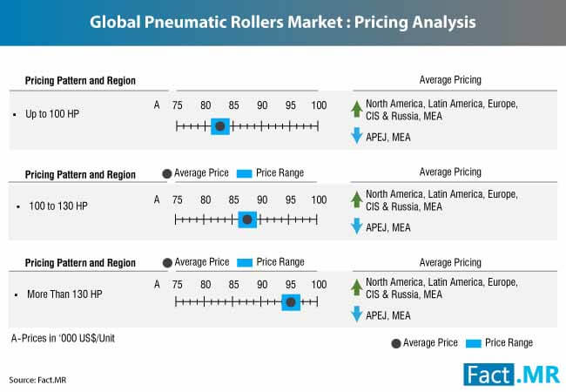Click the Up to 100 HP label
The image size is (566, 392).
click(52, 114)
